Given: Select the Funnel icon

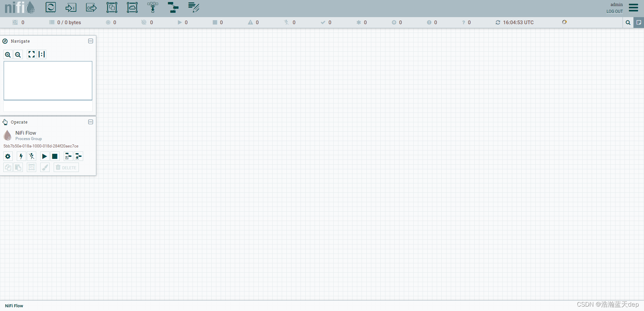Looking at the screenshot, I should 153,7.
